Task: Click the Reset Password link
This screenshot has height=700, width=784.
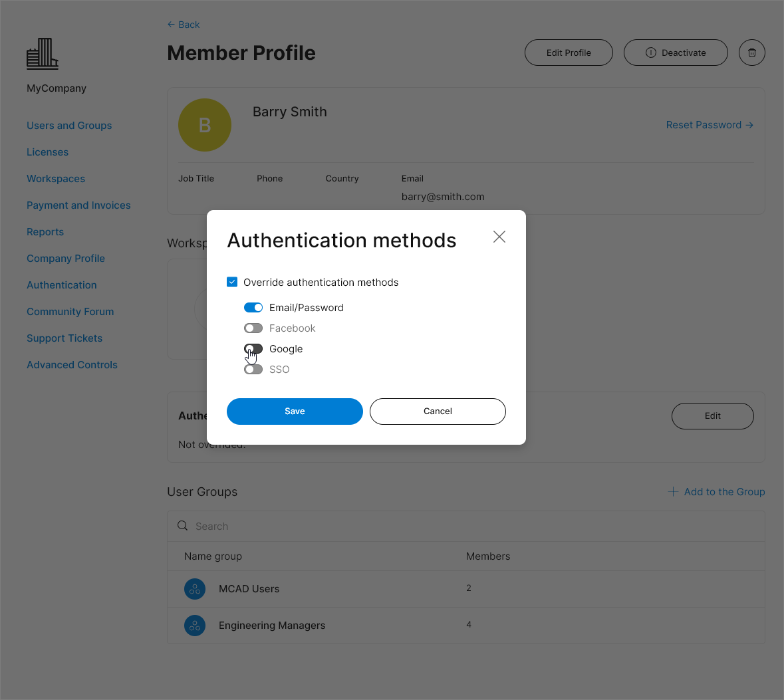Action: coord(709,125)
